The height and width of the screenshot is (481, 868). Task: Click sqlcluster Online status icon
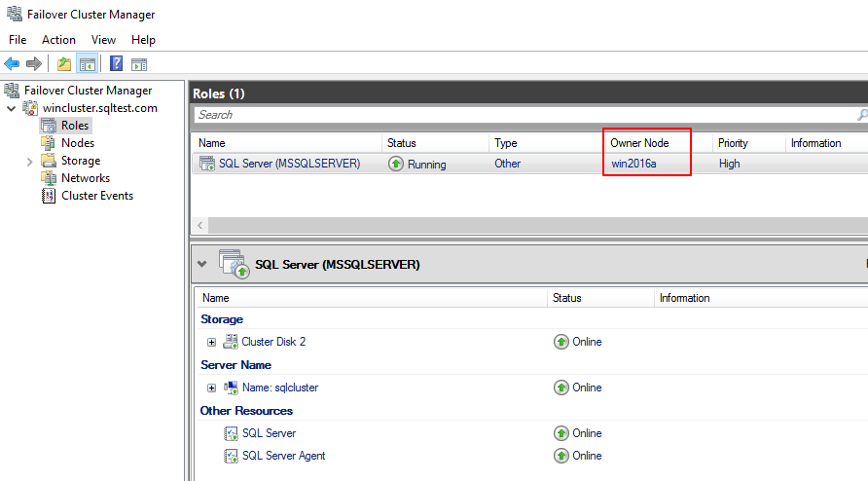pyautogui.click(x=561, y=388)
